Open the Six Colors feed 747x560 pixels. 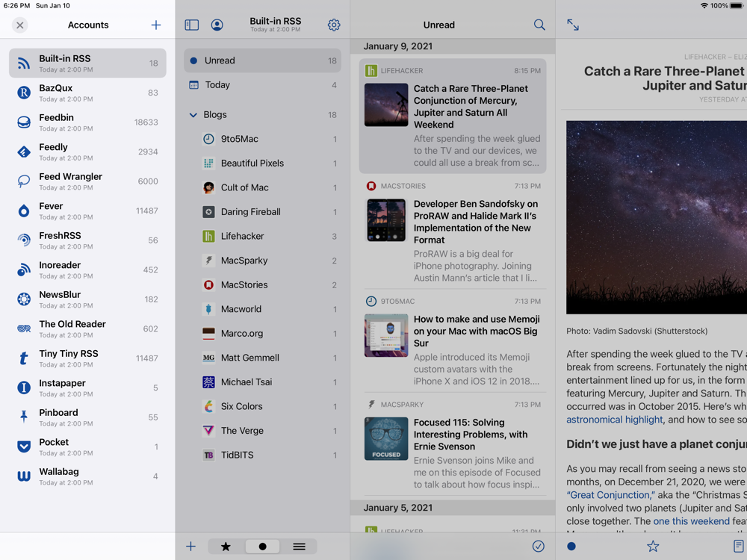(x=262, y=406)
